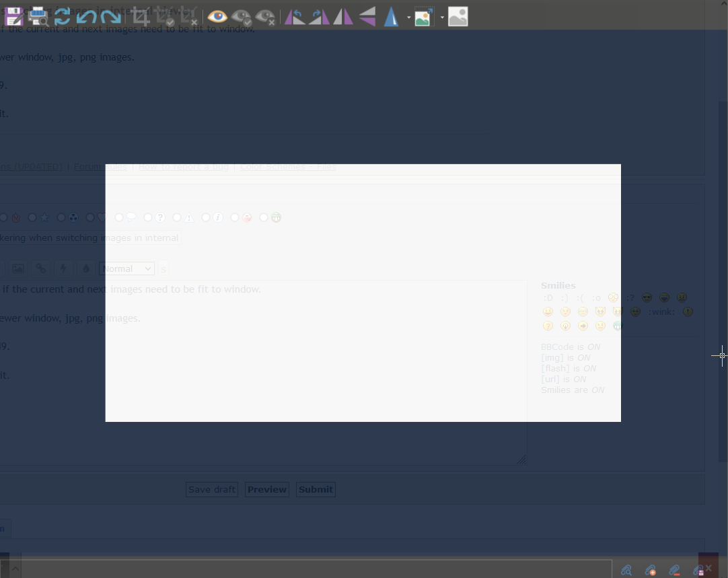728x578 pixels.
Task: Click the paperclip icon with magnifier
Action: (626, 570)
